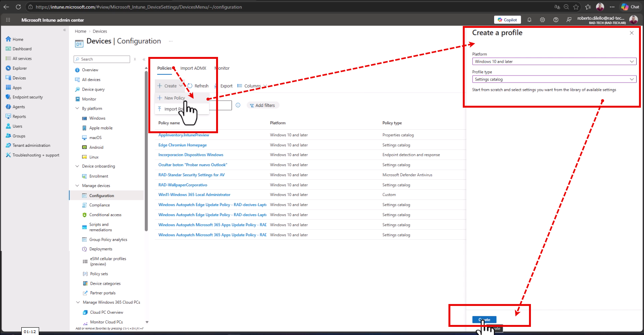Click the Home breadcrumb link
The image size is (644, 335).
click(81, 31)
